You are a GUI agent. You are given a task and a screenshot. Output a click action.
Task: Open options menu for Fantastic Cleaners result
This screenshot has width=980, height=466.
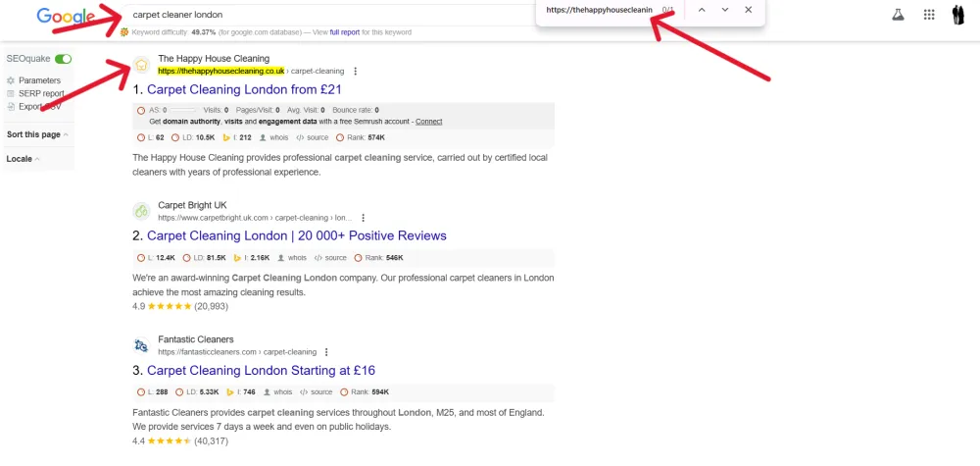tap(326, 352)
